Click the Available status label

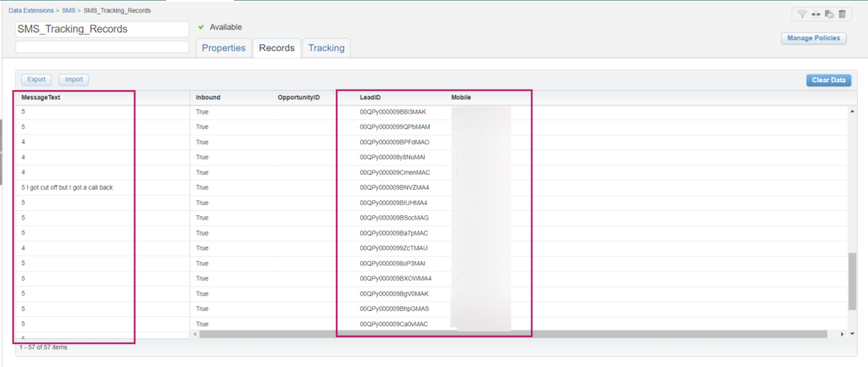click(x=225, y=27)
